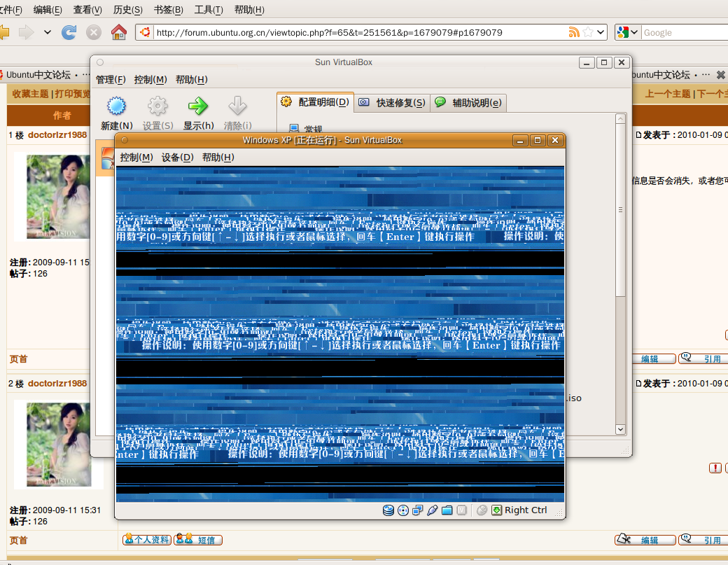Click the USB devices status icon

pos(432,510)
